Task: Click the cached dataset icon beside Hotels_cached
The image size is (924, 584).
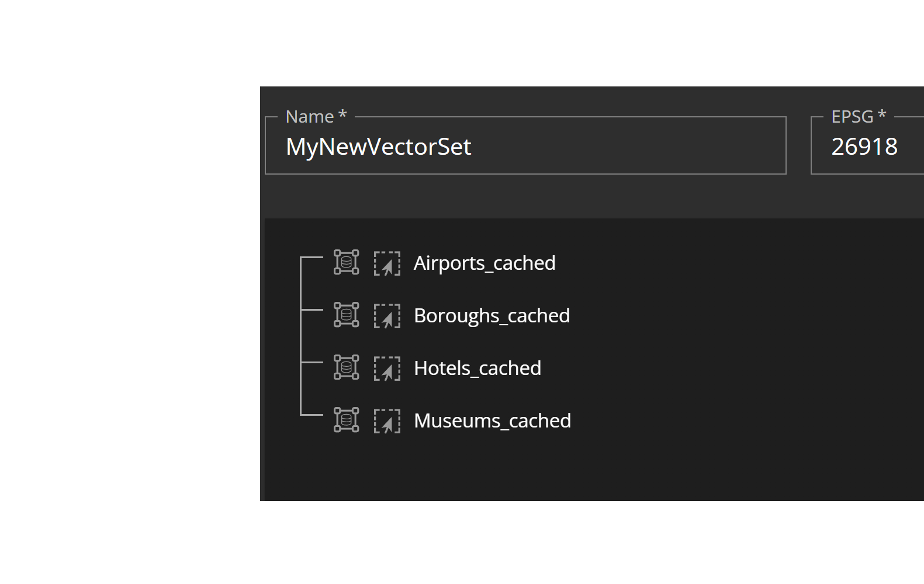Action: point(346,367)
